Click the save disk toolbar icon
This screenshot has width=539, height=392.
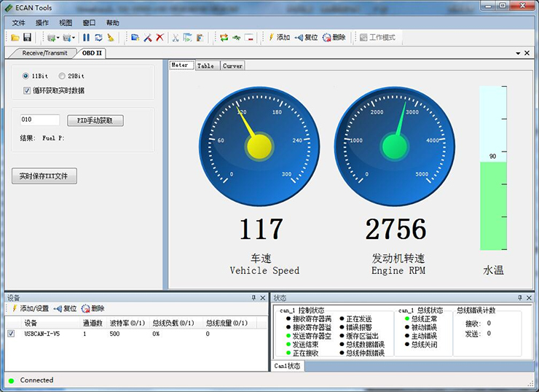click(x=27, y=37)
